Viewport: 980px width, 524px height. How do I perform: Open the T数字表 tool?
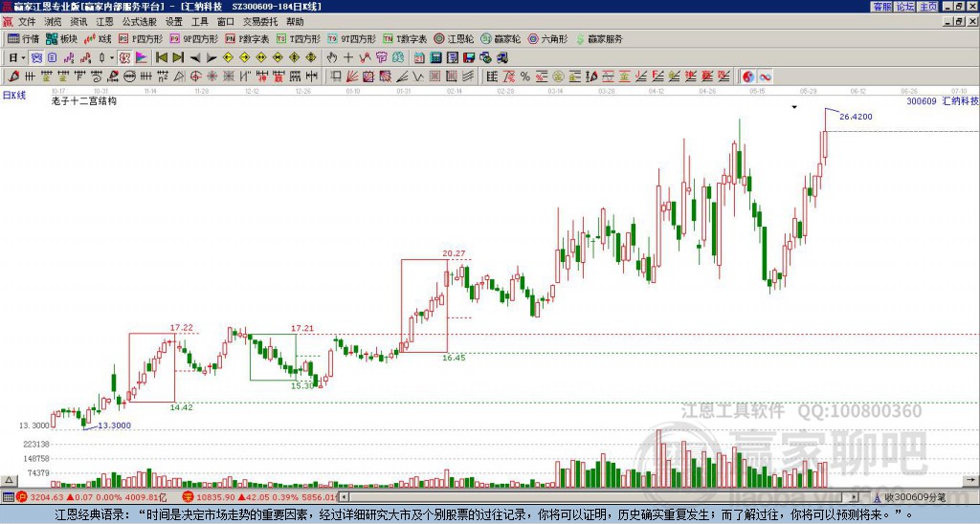(x=405, y=38)
